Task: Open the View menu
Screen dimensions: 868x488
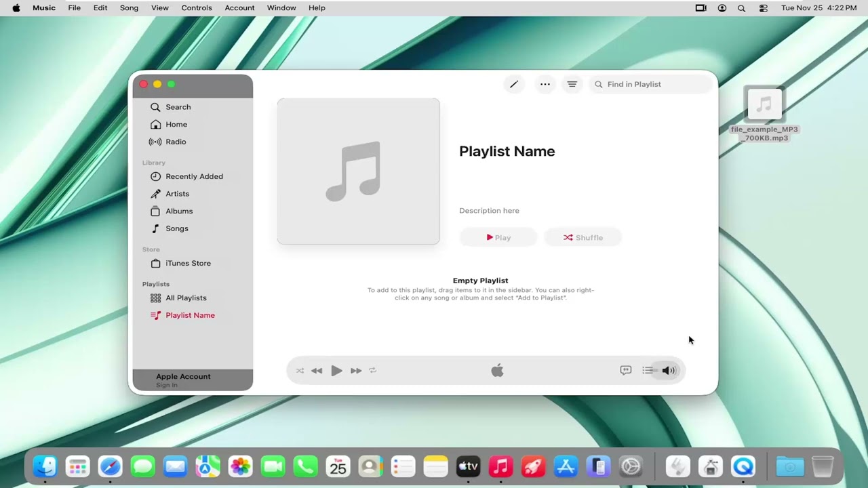Action: 160,8
